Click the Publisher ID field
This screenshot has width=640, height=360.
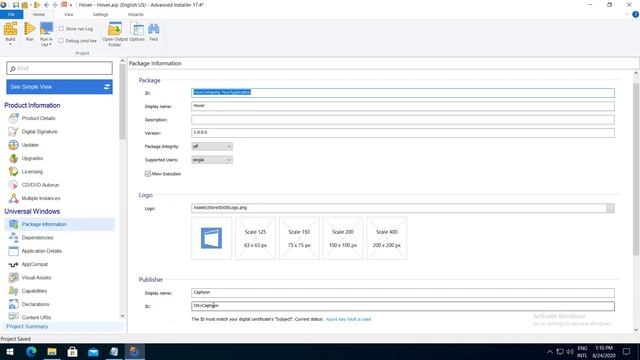click(403, 306)
